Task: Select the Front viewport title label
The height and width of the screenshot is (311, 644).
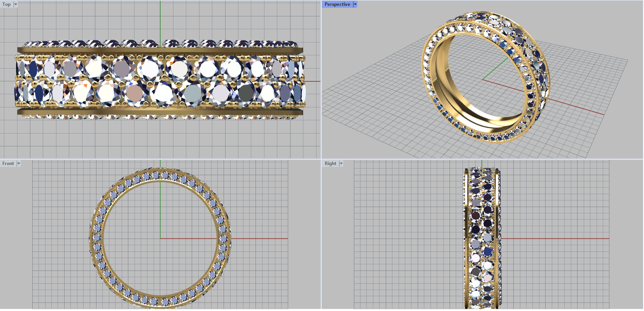Action: 8,164
